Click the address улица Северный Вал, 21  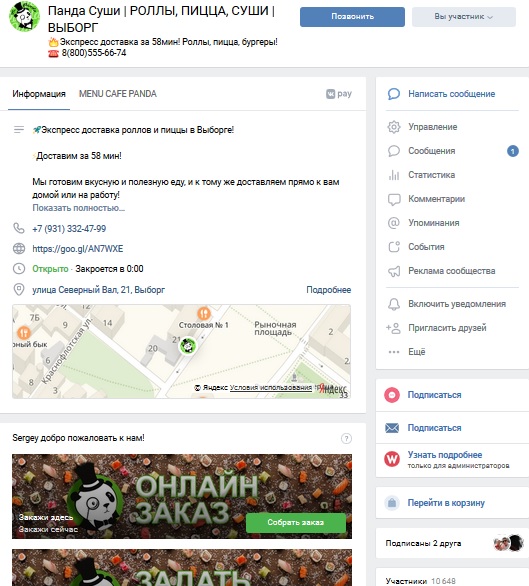(98, 290)
